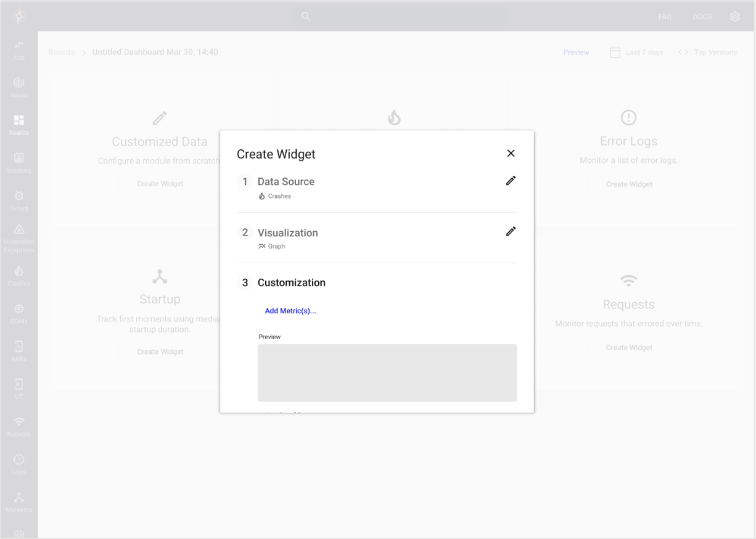The height and width of the screenshot is (539, 756).
Task: Open the Last 7 days date range picker
Action: coord(636,52)
